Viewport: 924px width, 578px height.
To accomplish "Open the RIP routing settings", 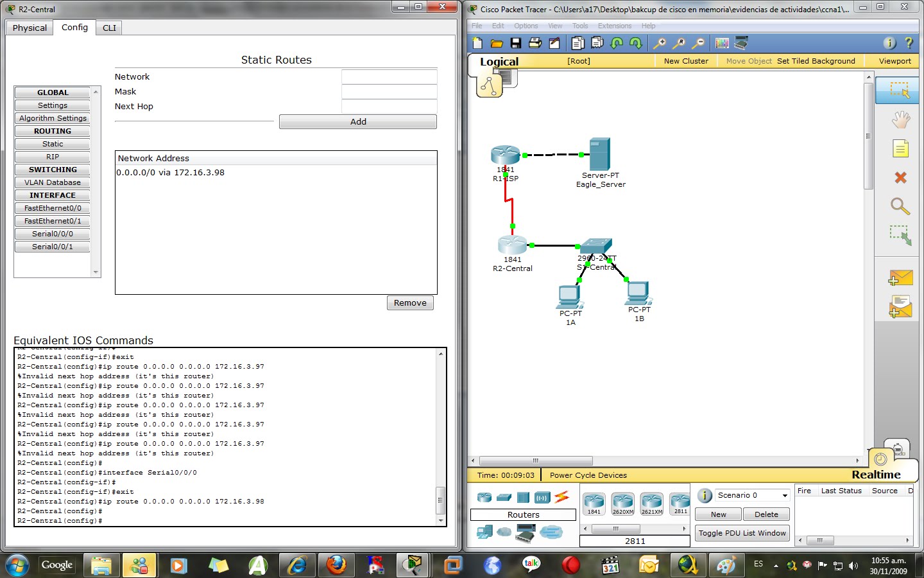I will (x=53, y=157).
